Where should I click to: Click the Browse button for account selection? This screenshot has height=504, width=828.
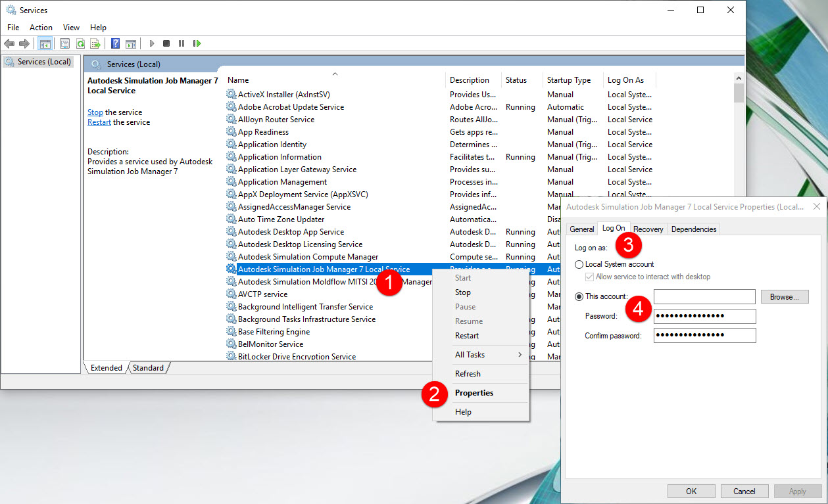(784, 296)
